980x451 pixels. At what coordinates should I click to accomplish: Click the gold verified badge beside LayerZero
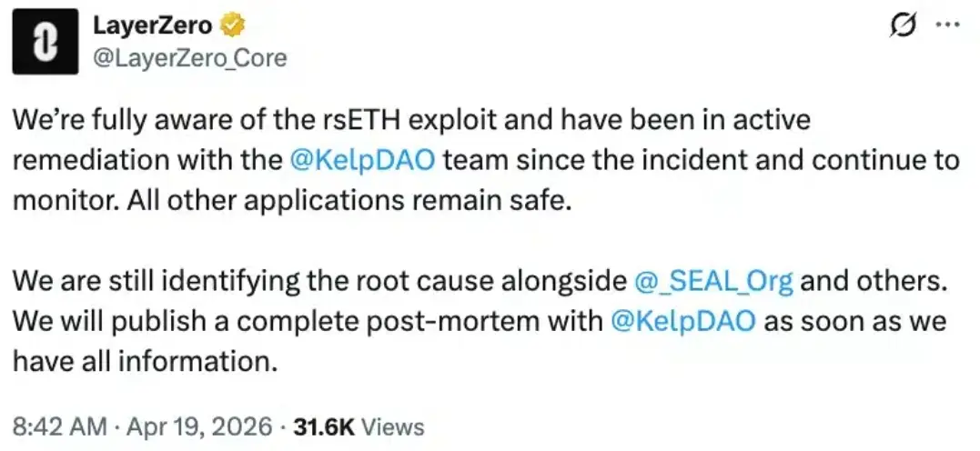pyautogui.click(x=233, y=25)
